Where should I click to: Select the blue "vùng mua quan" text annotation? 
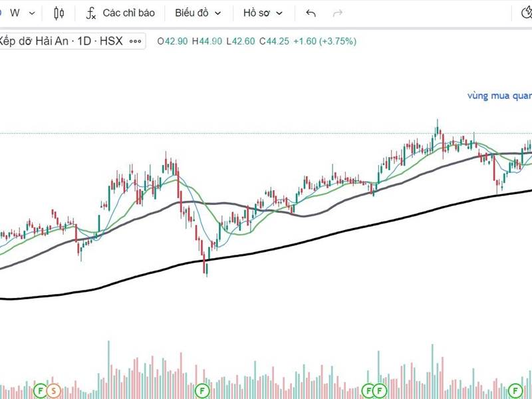click(499, 96)
